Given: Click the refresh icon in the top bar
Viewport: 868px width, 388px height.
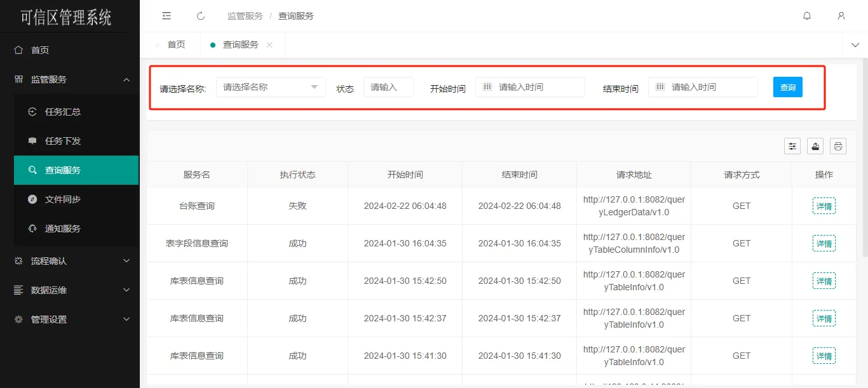Looking at the screenshot, I should pyautogui.click(x=201, y=16).
